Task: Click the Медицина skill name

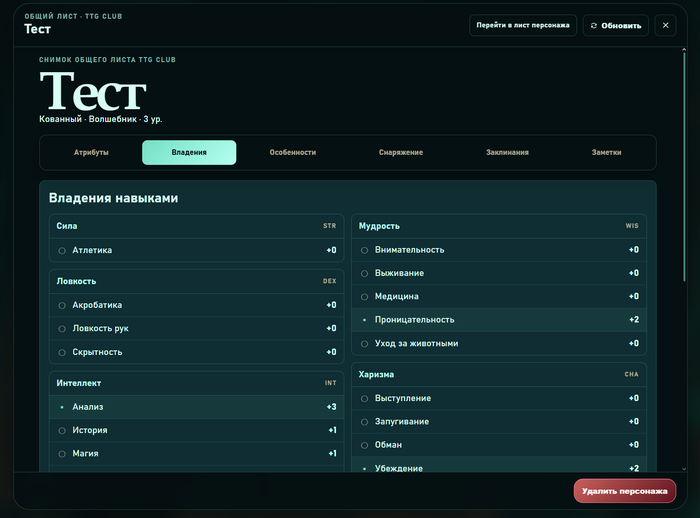Action: [x=396, y=296]
